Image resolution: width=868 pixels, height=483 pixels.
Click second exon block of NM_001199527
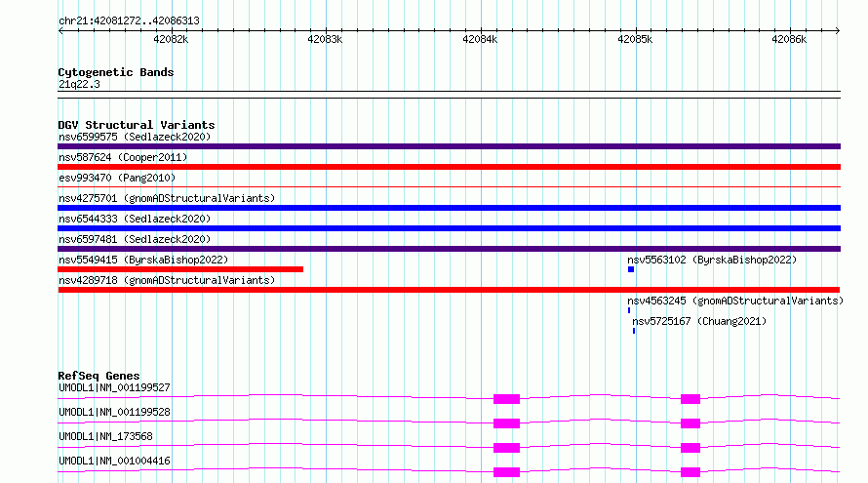coord(690,399)
